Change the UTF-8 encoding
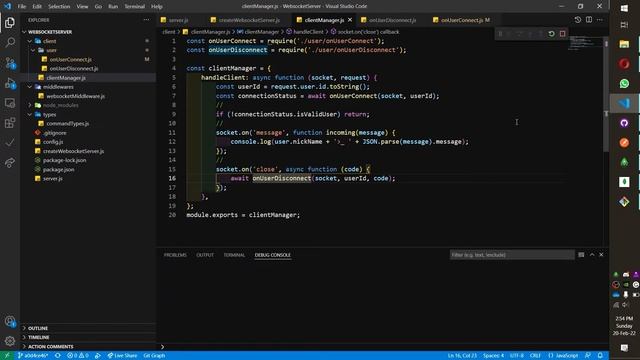640x360 pixels. 516,356
